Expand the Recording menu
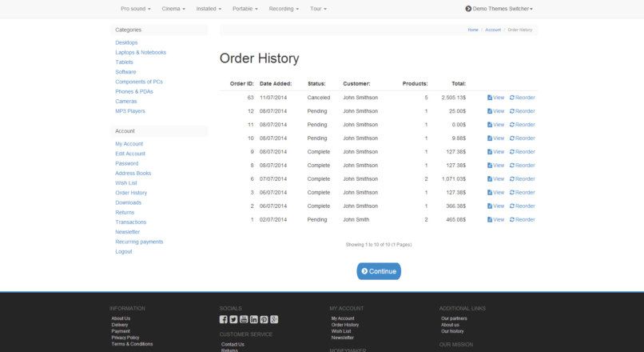644x352 pixels. 284,9
